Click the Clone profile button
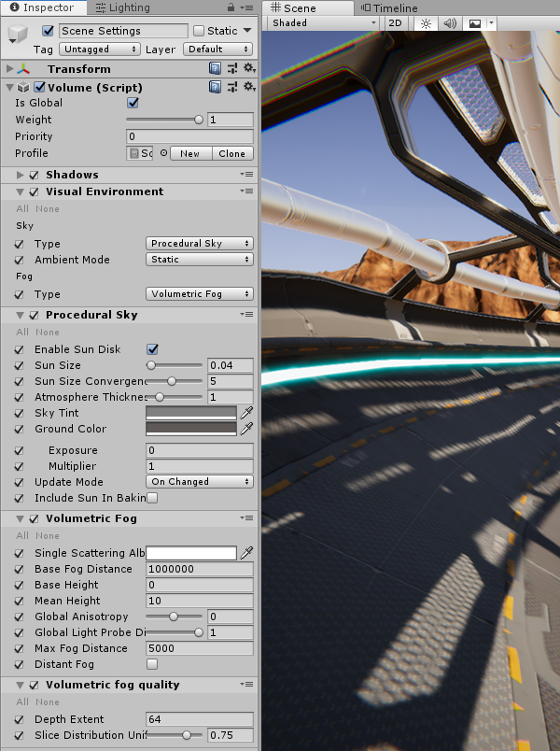The height and width of the screenshot is (751, 560). [x=231, y=153]
